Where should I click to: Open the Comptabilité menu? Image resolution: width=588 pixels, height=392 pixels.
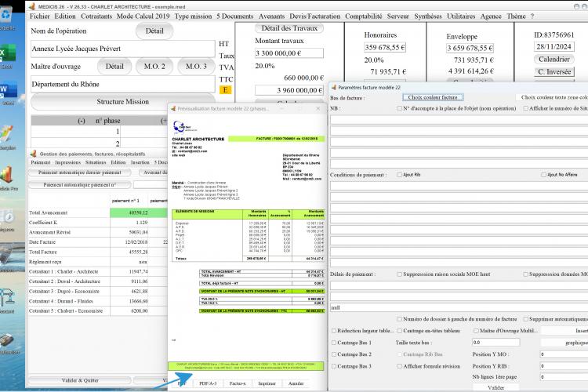click(x=363, y=16)
